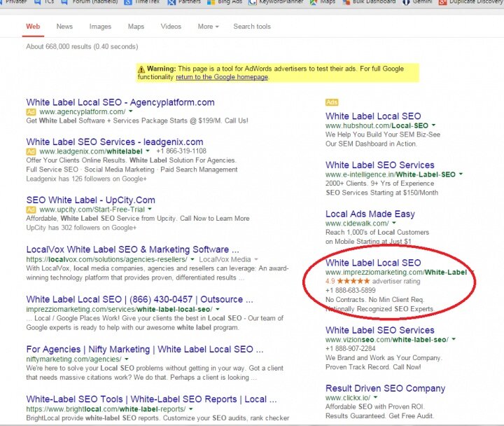The image size is (504, 426).
Task: Open Result Driven SEO Company ad
Action: click(x=385, y=388)
